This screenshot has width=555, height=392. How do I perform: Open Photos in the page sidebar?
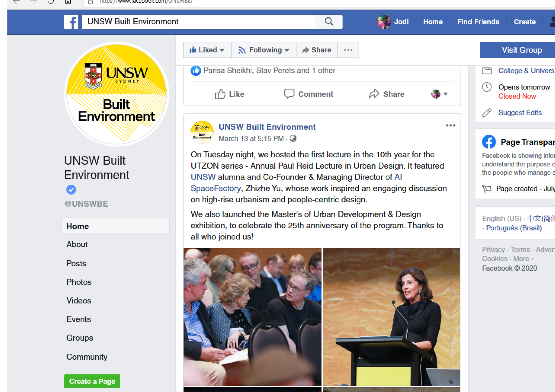tap(79, 282)
